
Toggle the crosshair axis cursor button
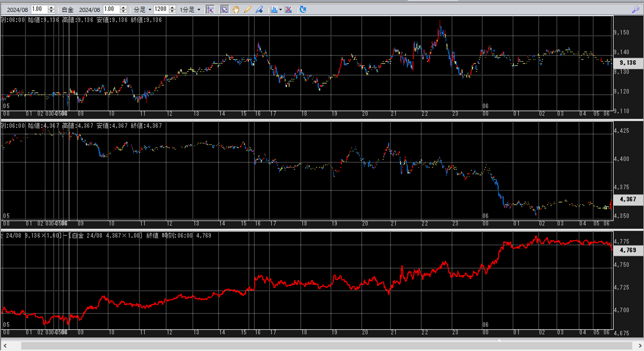[210, 10]
